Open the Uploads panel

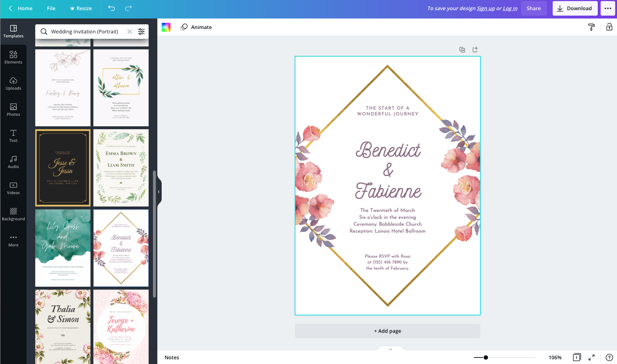[x=13, y=83]
